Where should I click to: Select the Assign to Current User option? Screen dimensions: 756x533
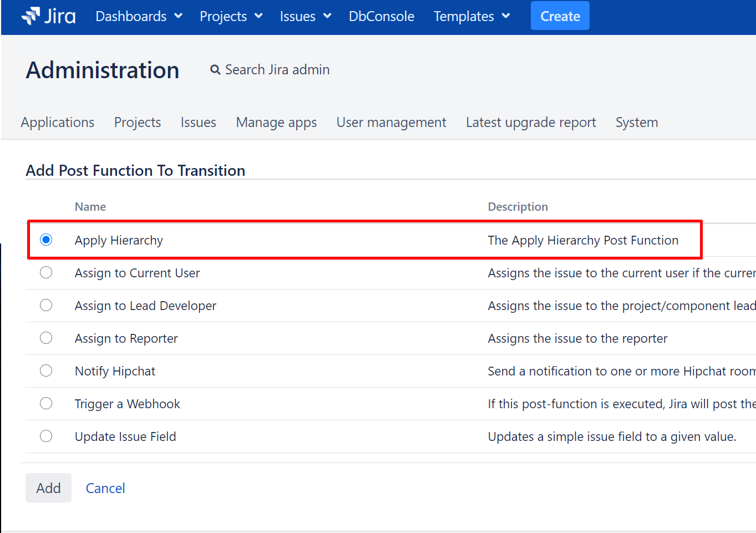(x=46, y=272)
